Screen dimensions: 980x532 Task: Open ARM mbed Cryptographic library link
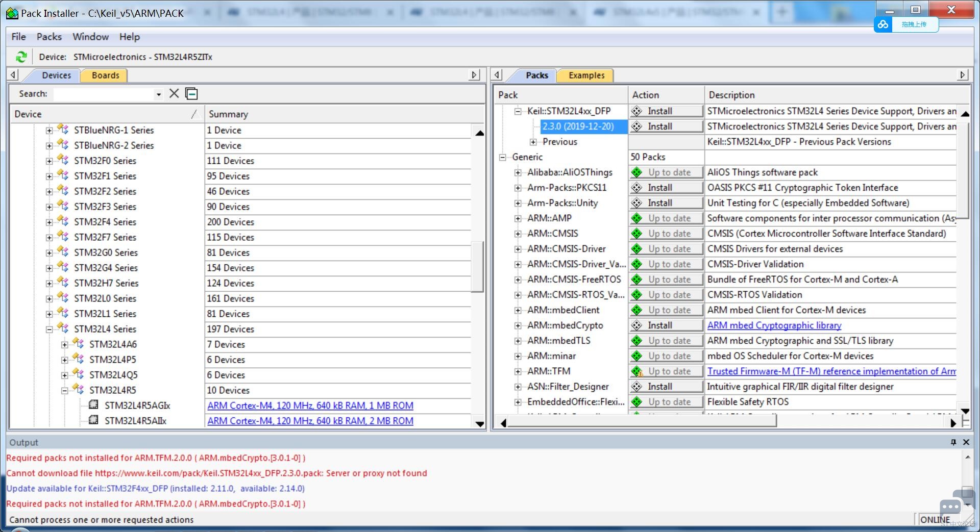774,325
